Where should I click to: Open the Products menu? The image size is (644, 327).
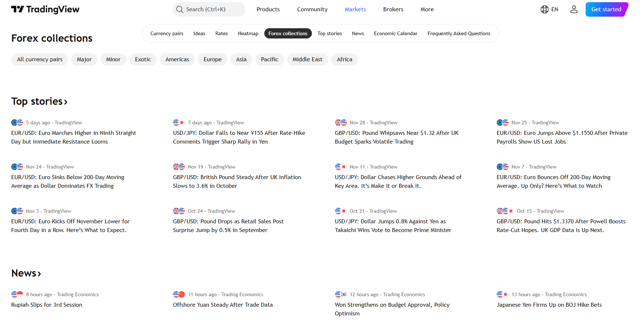tap(268, 9)
